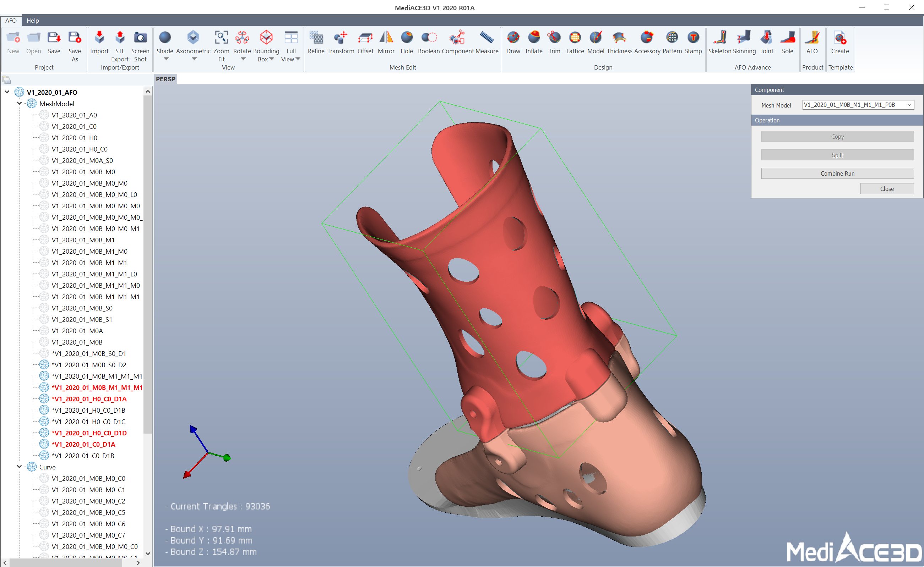Image resolution: width=924 pixels, height=567 pixels.
Task: Click the tree horizontal scrollbar track
Action: tap(71, 562)
